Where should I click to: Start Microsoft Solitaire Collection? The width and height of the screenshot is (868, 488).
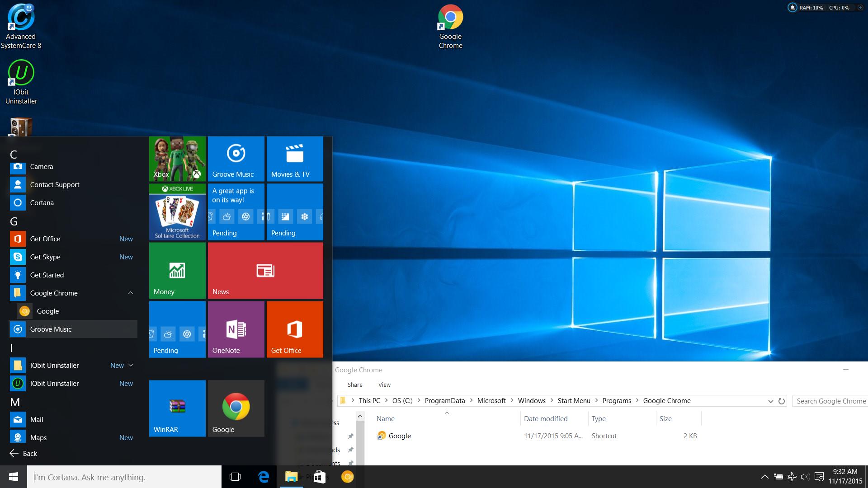tap(177, 211)
